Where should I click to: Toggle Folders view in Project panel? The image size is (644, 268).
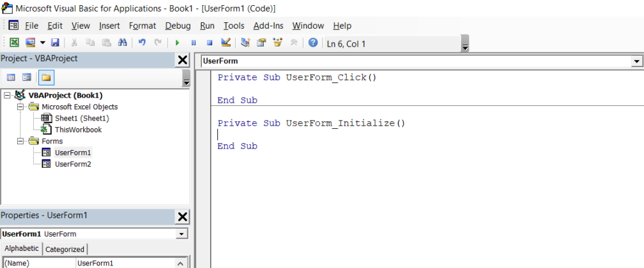pyautogui.click(x=46, y=77)
